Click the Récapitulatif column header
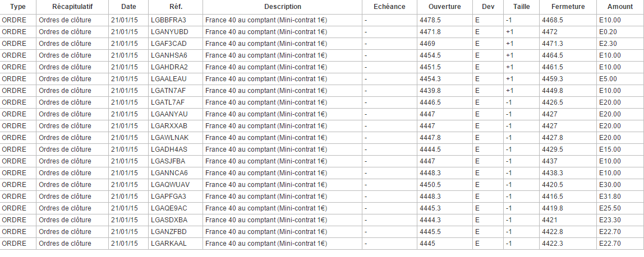Screen dimensions: 644x257 [x=72, y=7]
